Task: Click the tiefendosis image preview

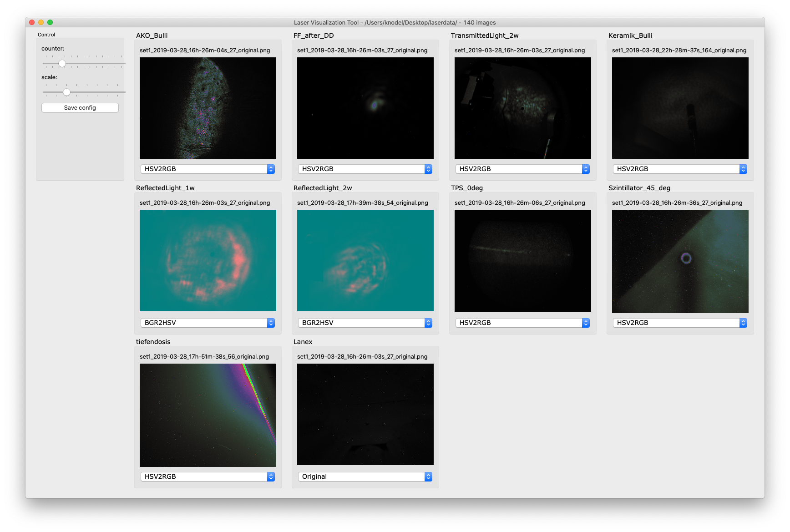Action: tap(208, 415)
